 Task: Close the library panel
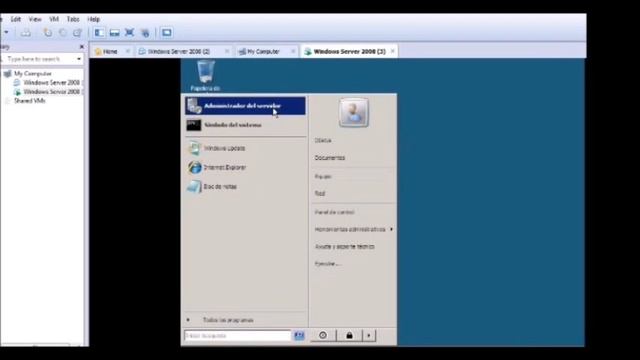[x=81, y=47]
